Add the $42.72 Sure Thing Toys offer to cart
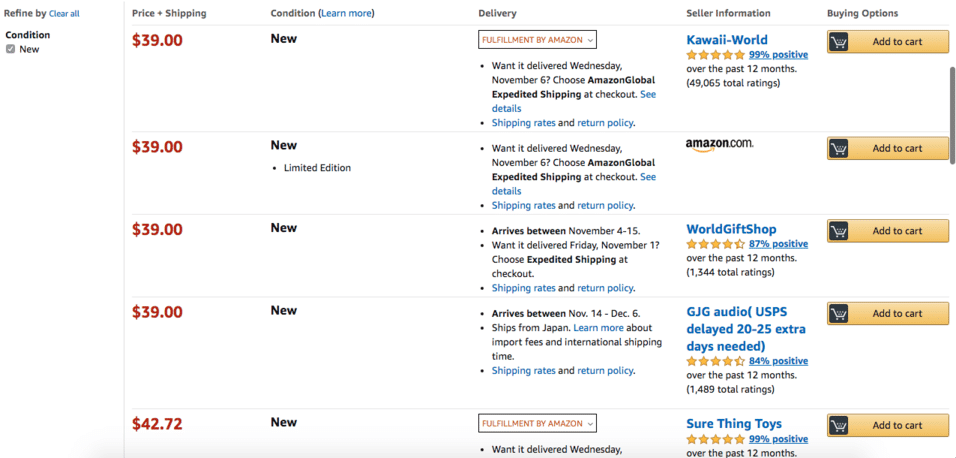956x458 pixels. point(888,425)
